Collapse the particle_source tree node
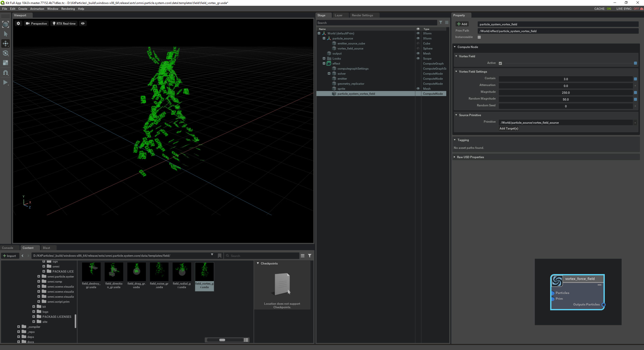The width and height of the screenshot is (644, 350). tap(324, 38)
